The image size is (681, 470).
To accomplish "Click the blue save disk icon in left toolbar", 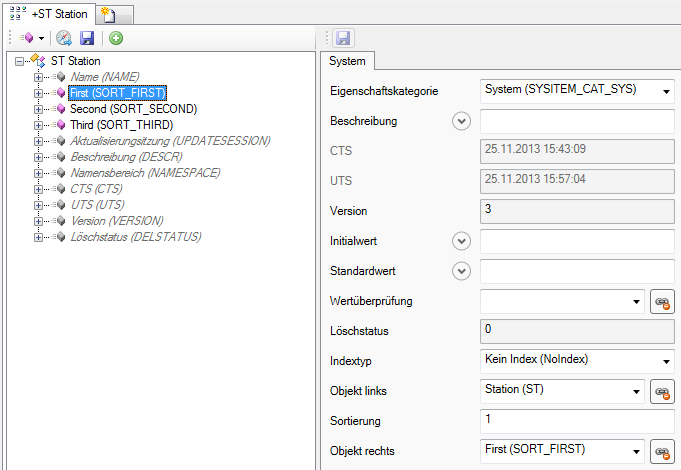I will tap(87, 38).
